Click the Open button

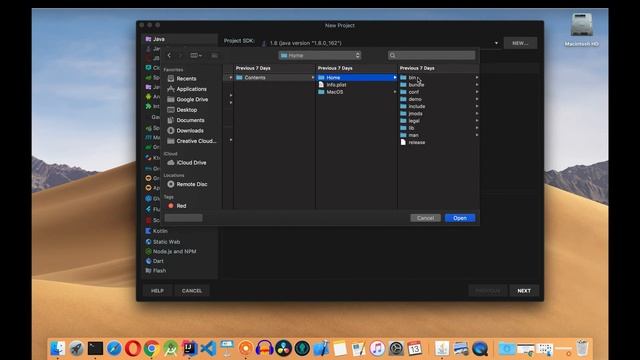(x=460, y=218)
